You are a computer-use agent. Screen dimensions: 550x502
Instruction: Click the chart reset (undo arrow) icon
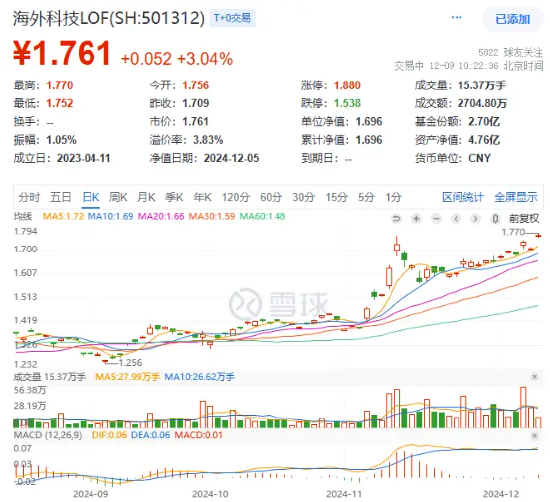point(396,219)
